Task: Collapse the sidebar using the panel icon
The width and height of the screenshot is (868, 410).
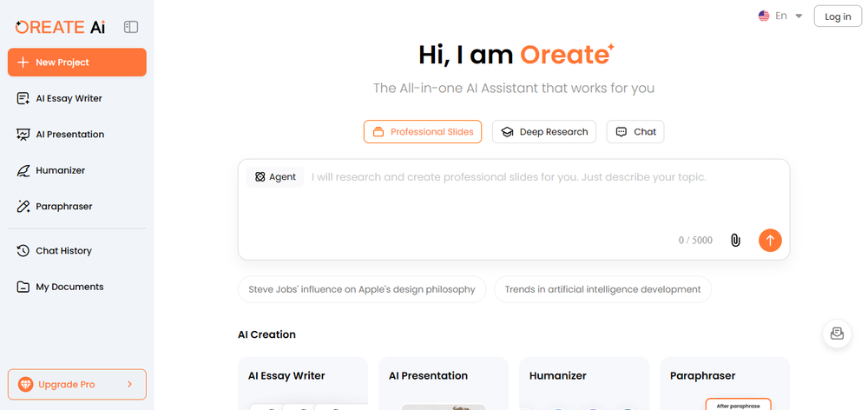Action: 131,27
